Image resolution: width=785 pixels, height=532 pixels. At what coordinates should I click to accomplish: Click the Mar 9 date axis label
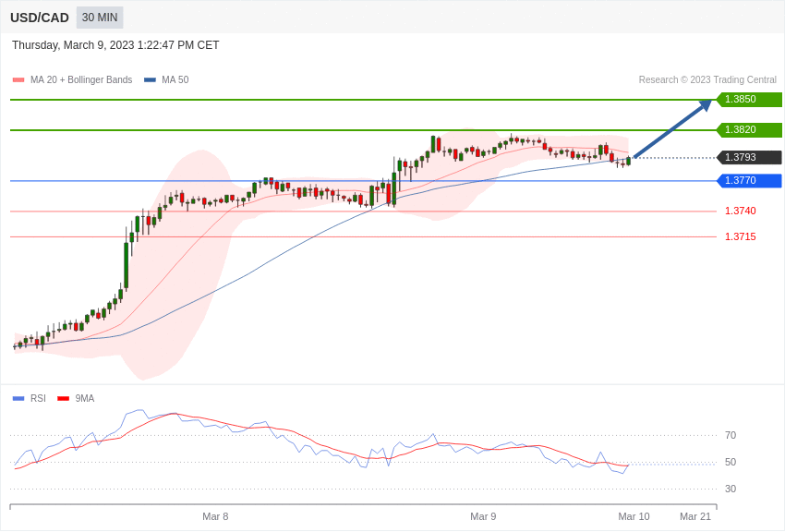tap(483, 516)
